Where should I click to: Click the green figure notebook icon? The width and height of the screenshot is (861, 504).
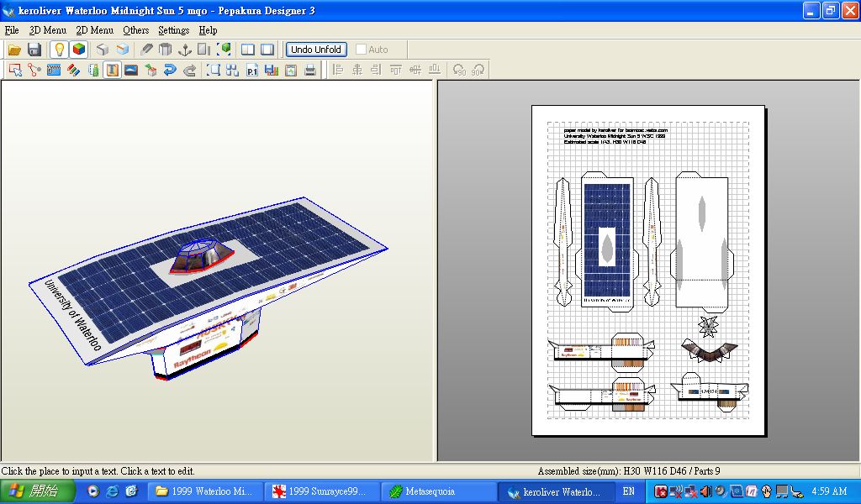click(x=92, y=71)
